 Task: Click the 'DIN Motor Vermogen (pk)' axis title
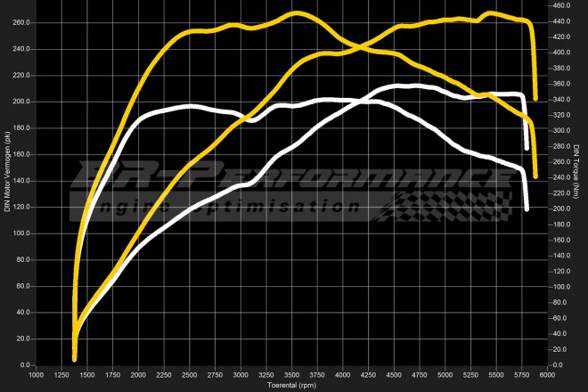click(x=7, y=171)
